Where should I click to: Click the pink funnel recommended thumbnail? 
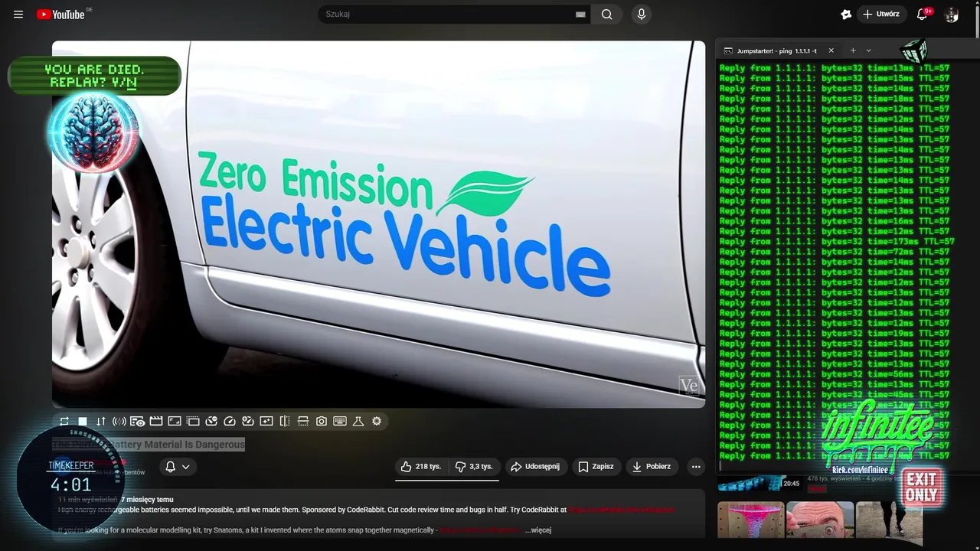click(x=750, y=520)
